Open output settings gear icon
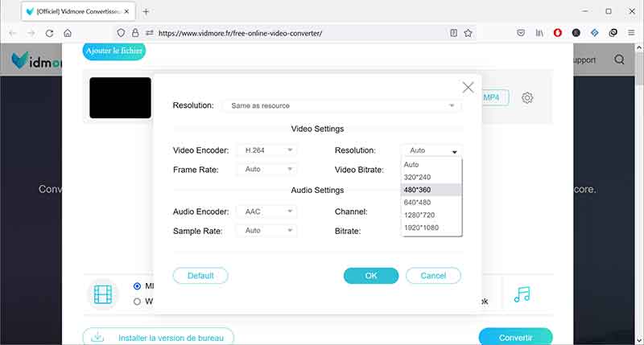The image size is (644, 345). 527,97
